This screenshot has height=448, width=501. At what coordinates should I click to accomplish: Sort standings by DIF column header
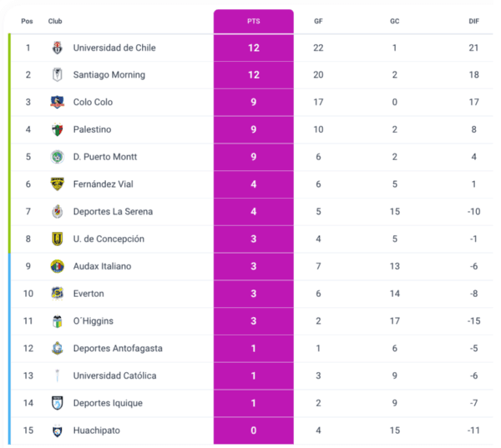click(474, 21)
